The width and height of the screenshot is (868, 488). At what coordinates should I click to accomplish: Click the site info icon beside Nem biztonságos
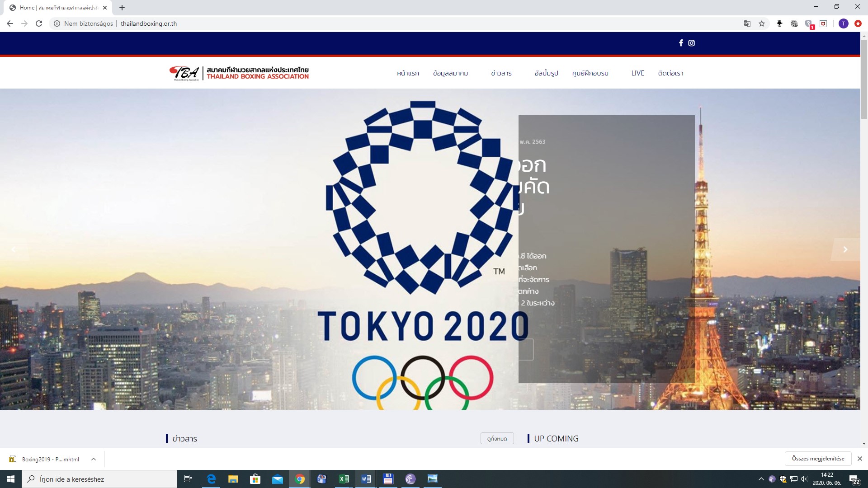point(57,23)
